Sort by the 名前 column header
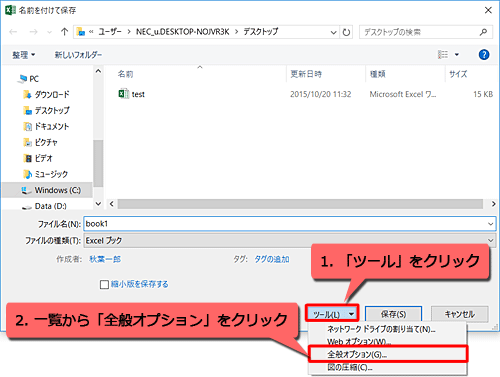 [x=126, y=74]
